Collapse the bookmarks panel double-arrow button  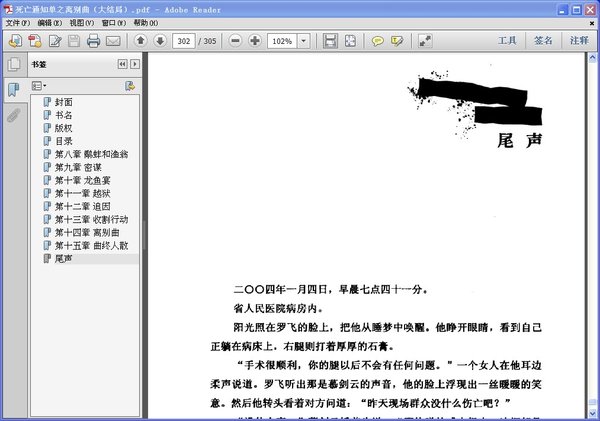coord(122,64)
